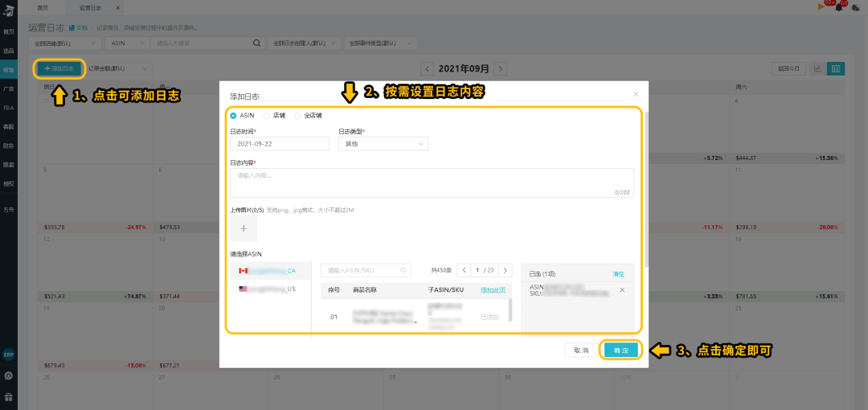Go to next page of ASIN list
Image resolution: width=868 pixels, height=410 pixels.
[x=505, y=270]
